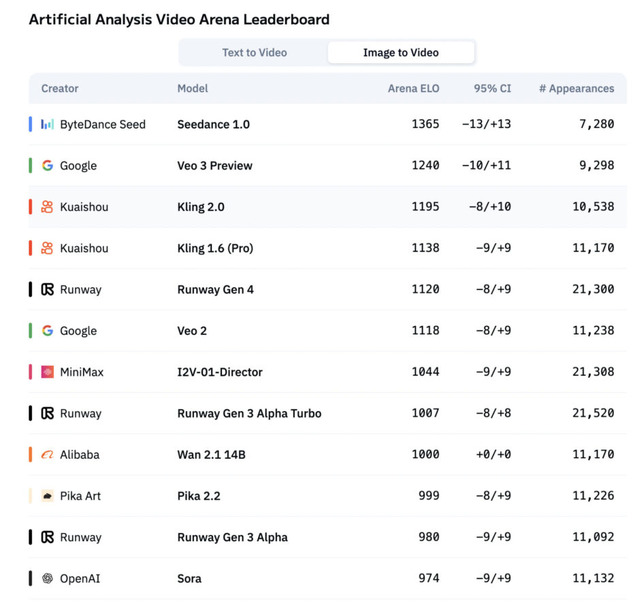640x616 pixels.
Task: Click the 999 ELO score
Action: tap(429, 496)
